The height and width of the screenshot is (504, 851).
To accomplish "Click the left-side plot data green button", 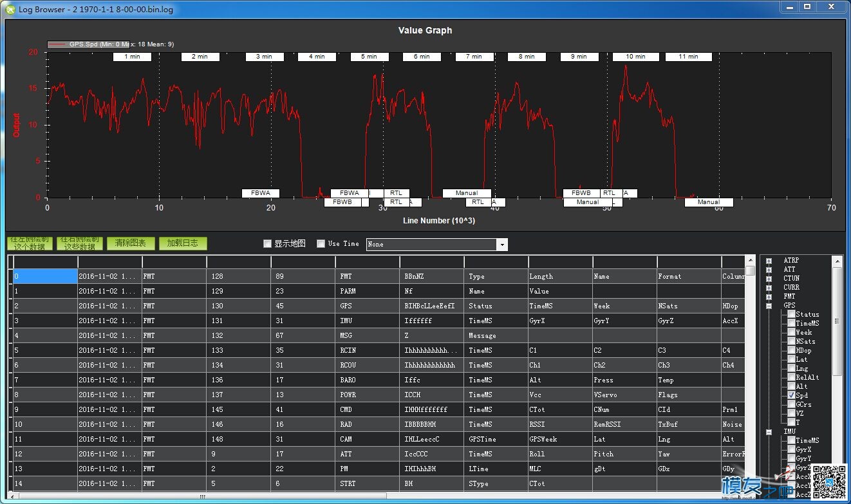I will click(30, 243).
